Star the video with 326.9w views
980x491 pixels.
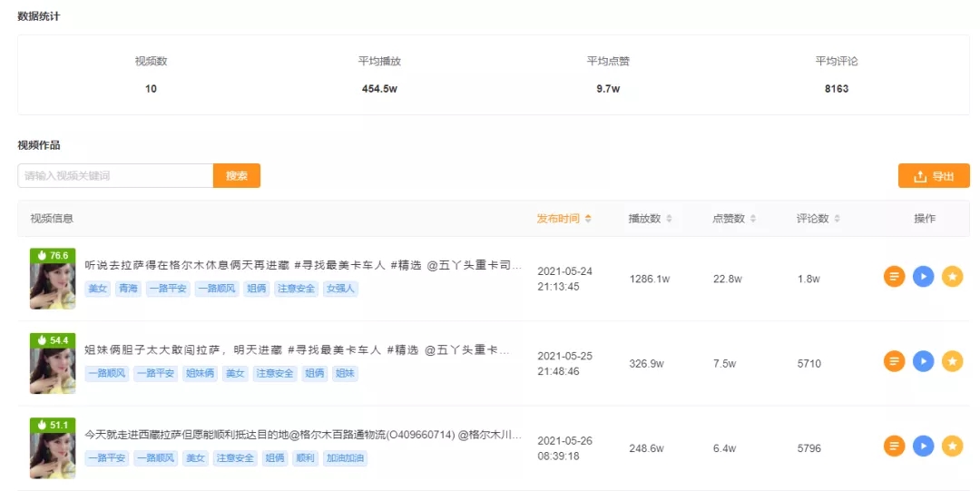[952, 361]
